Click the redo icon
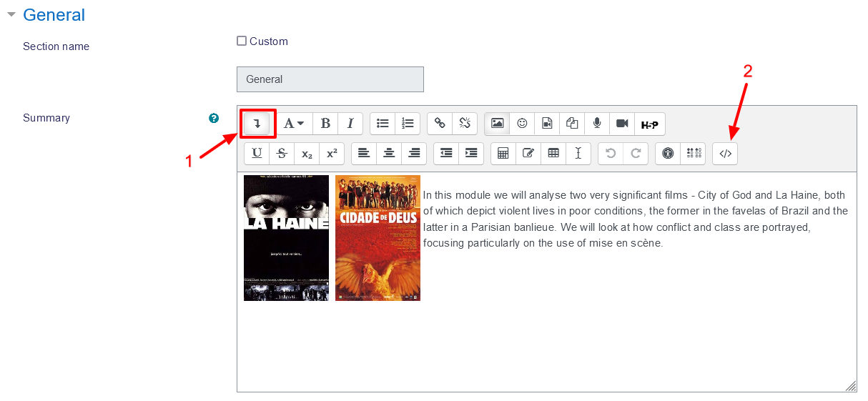 tap(636, 154)
